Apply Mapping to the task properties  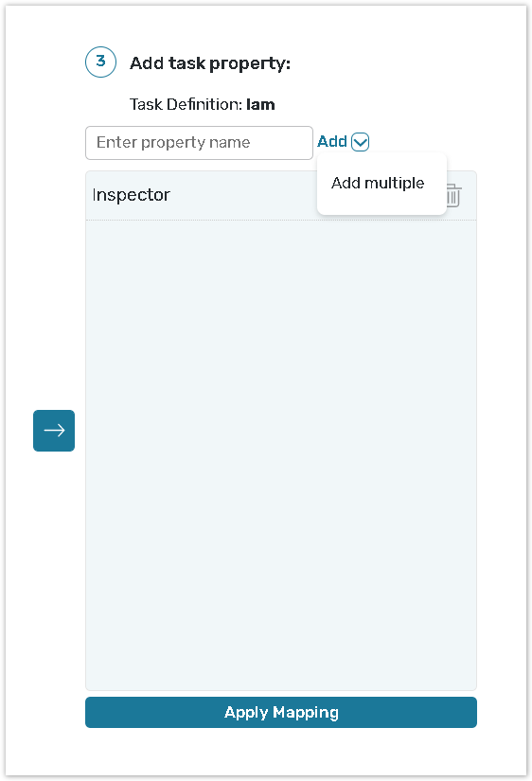(x=281, y=712)
